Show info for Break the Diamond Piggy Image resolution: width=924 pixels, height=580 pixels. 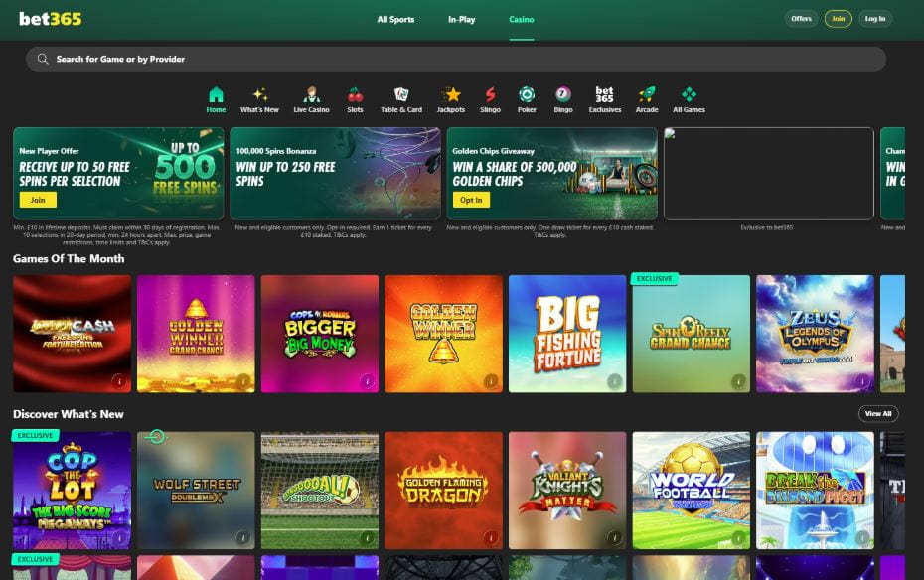click(862, 537)
